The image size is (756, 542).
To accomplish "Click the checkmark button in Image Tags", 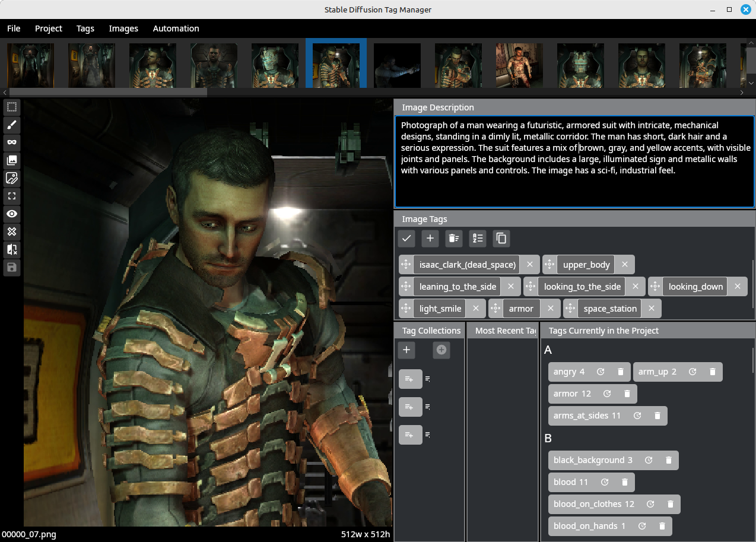I will (x=406, y=239).
